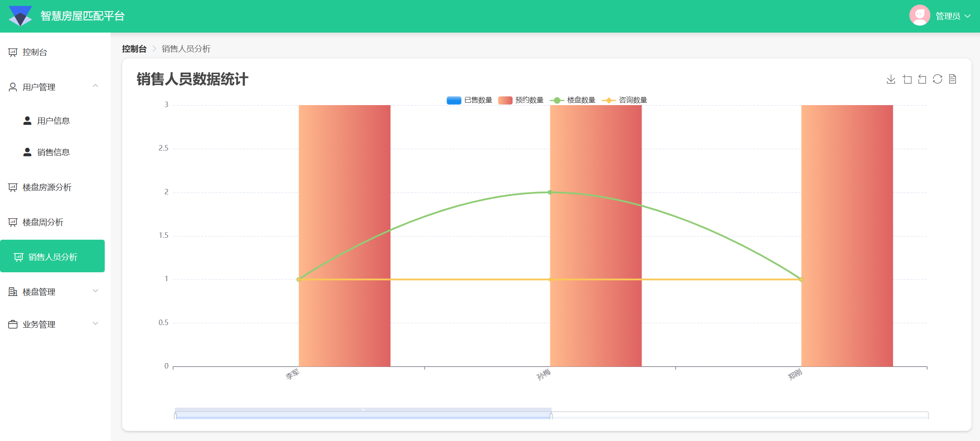Click the 郑刚 axis label
980x441 pixels.
795,374
